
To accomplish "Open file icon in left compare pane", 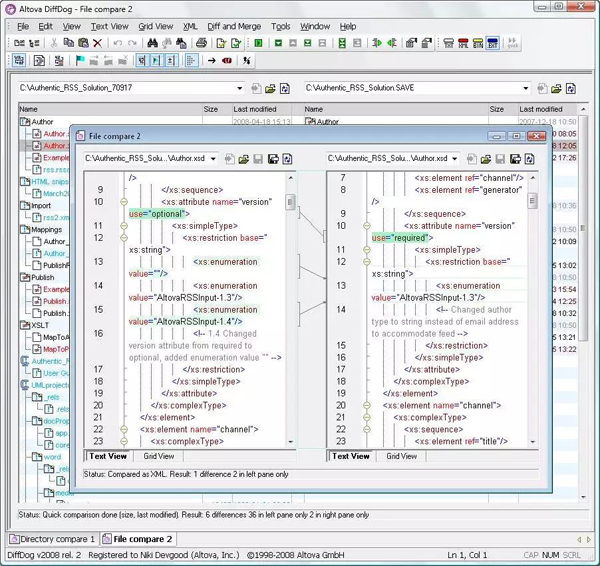I will coord(243,159).
